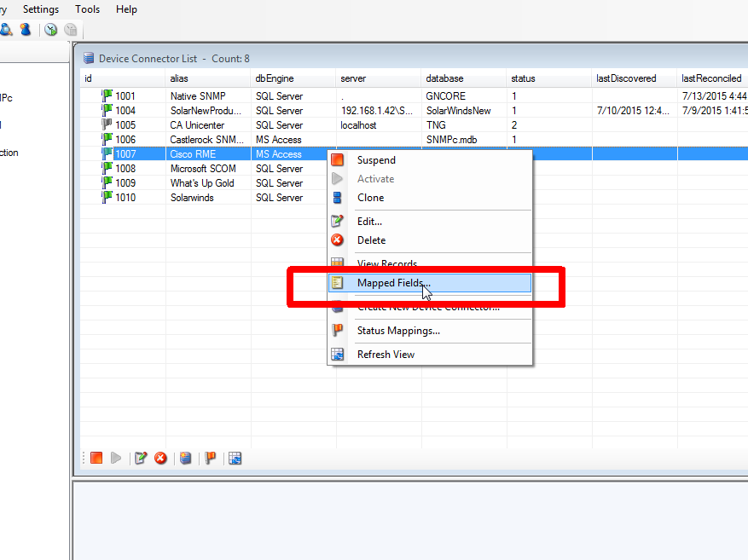The image size is (748, 560).
Task: Select the Native SNMP row with id 1001
Action: tap(198, 96)
